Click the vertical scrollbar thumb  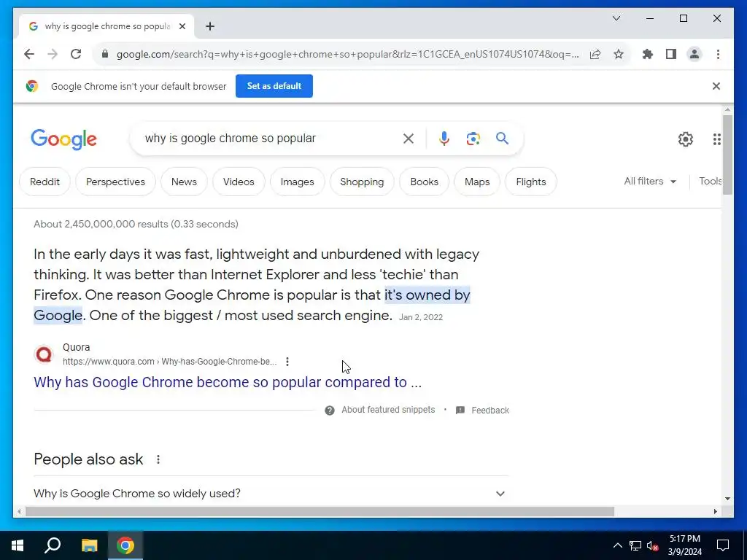point(727,155)
